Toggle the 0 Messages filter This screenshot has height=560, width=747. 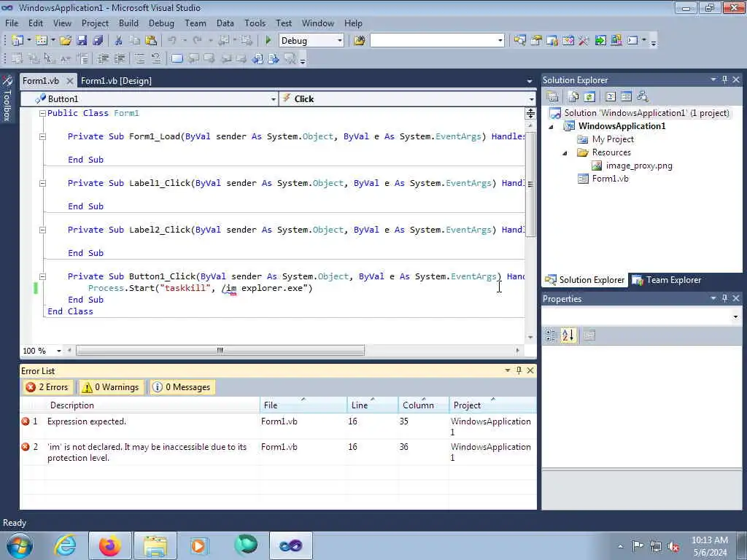click(x=182, y=387)
